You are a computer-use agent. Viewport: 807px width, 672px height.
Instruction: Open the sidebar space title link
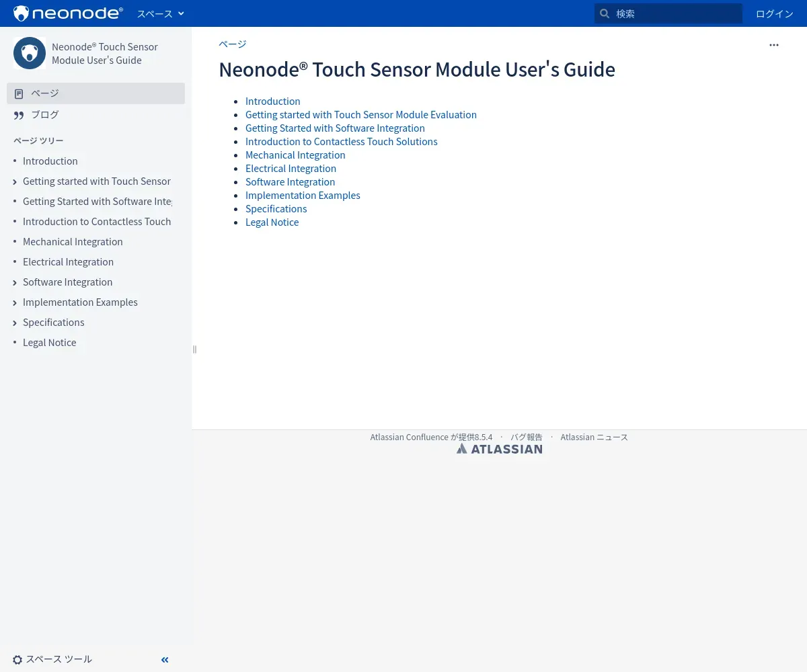point(105,53)
